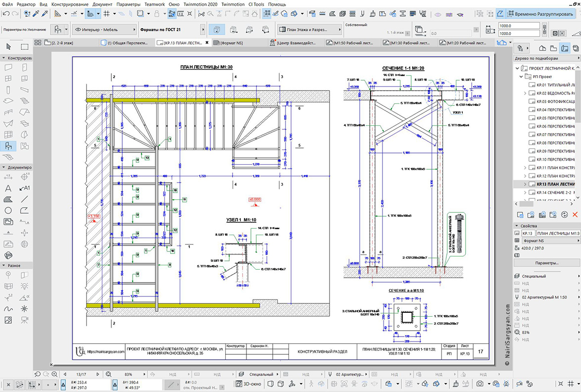The height and width of the screenshot is (392, 581).
Task: Collapse the РП Проект tree node
Action: coord(521,77)
